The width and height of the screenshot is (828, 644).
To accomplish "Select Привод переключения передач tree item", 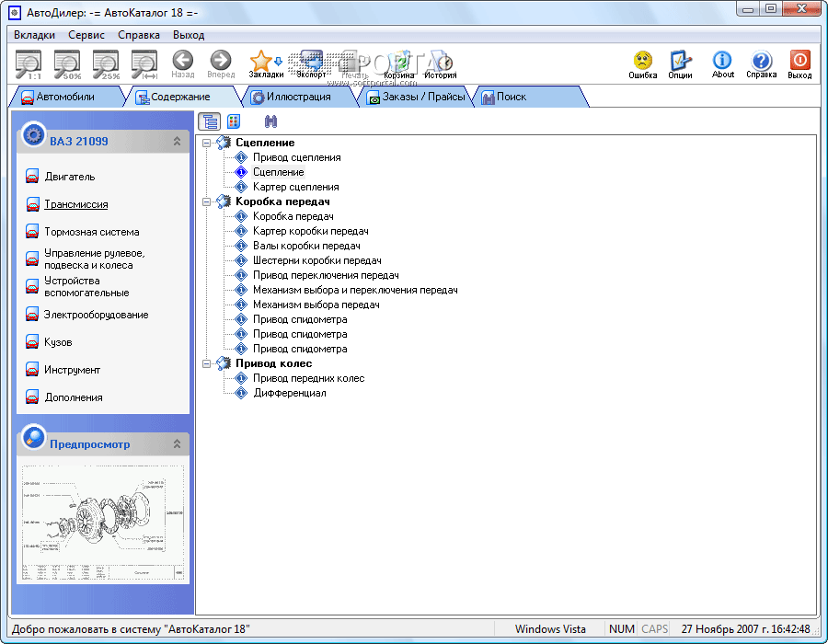I will tap(326, 276).
